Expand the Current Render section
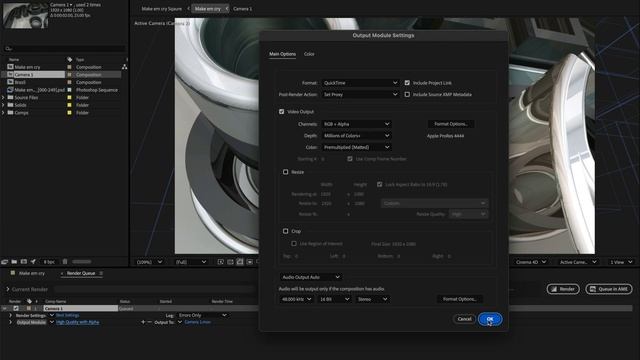Image resolution: width=640 pixels, height=360 pixels. (7, 289)
